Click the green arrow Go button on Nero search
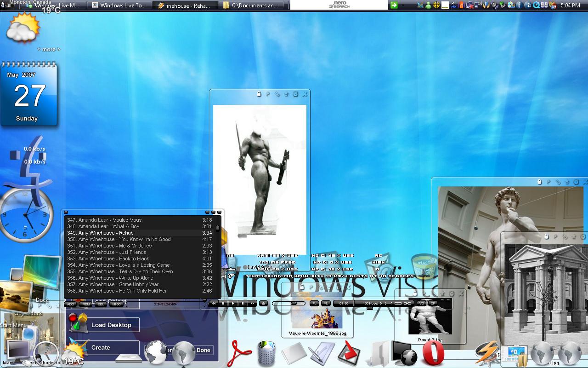588x368 pixels. pyautogui.click(x=394, y=5)
